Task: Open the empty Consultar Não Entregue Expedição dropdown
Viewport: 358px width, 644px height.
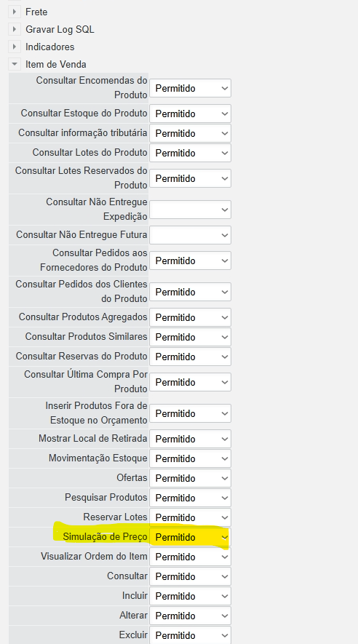Action: pyautogui.click(x=190, y=210)
